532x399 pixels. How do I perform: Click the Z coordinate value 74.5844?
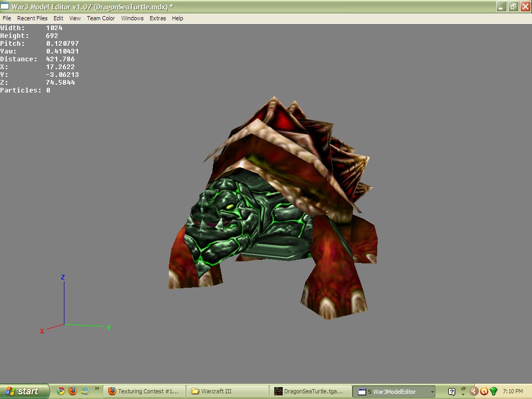pyautogui.click(x=60, y=83)
